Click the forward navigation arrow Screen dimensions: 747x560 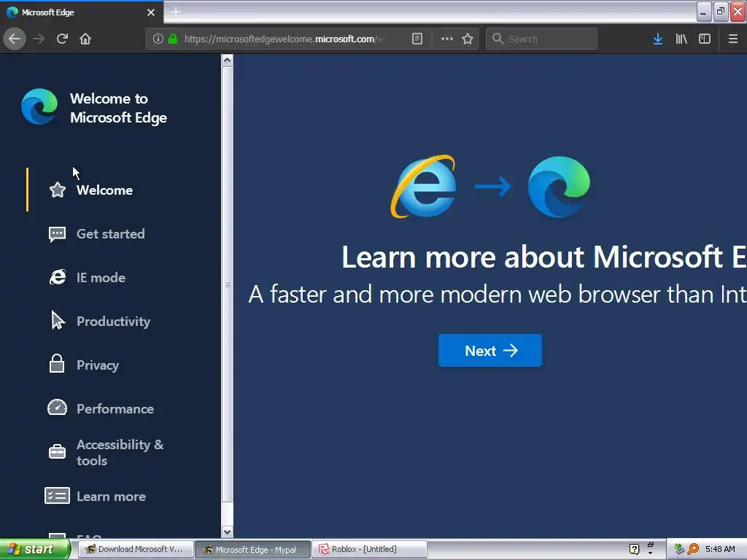[x=39, y=39]
